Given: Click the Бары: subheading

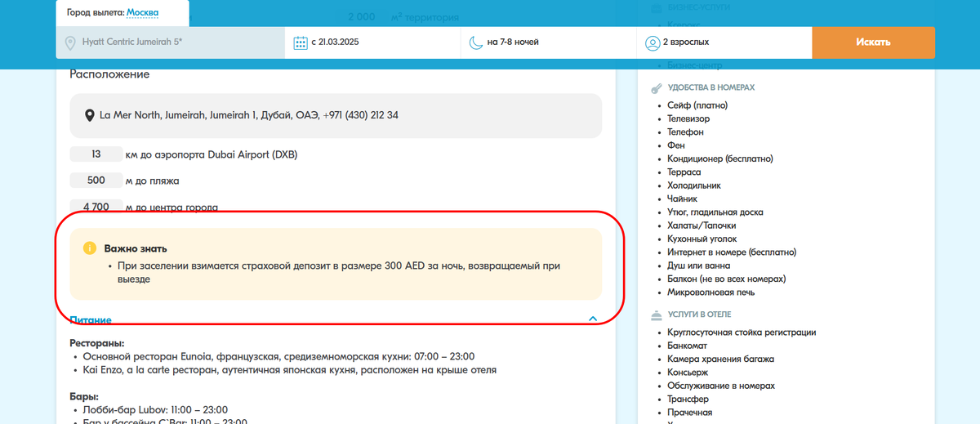Looking at the screenshot, I should [x=84, y=396].
